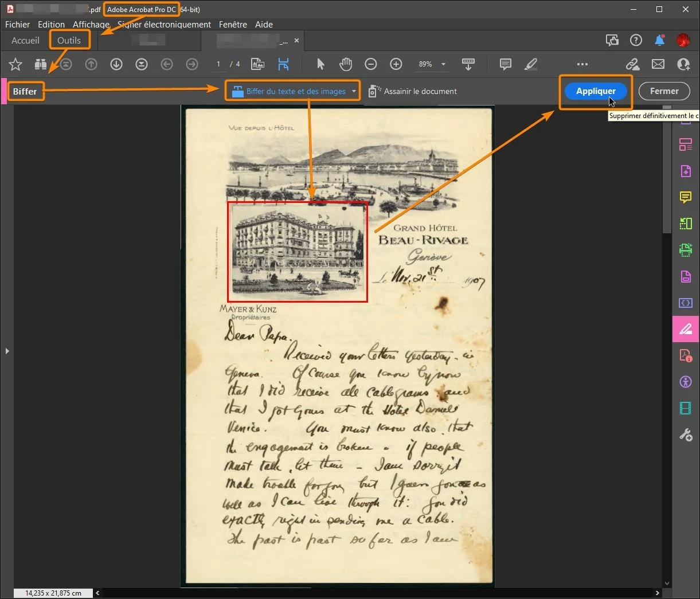Open the Affichage menu
Image resolution: width=700 pixels, height=599 pixels.
[x=91, y=24]
